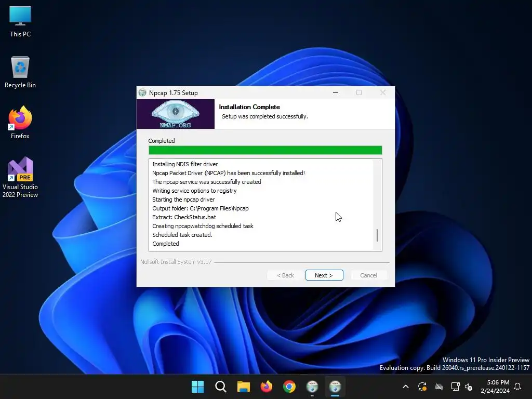Open muted volume tray icon
This screenshot has width=532, height=399.
pyautogui.click(x=469, y=387)
